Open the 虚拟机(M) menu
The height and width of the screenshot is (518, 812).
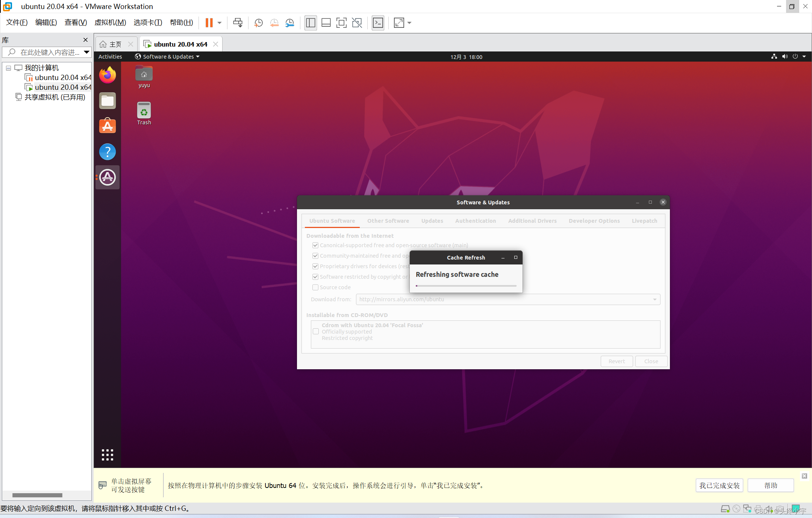110,23
